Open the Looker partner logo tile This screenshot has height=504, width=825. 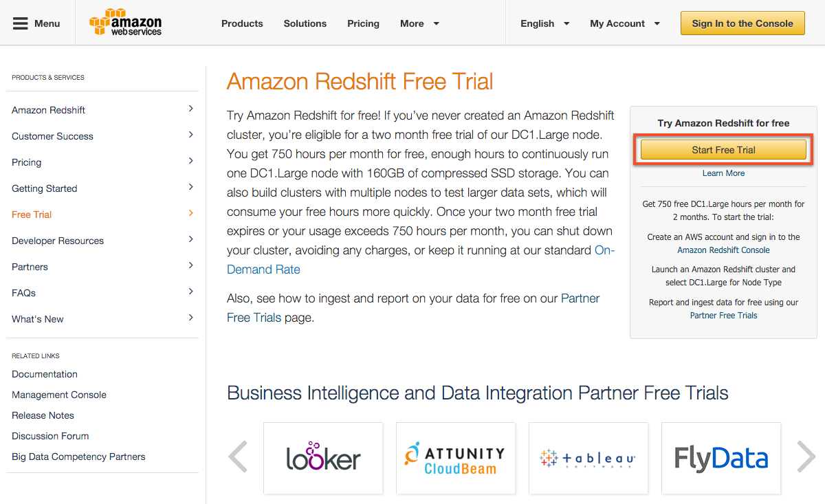(x=323, y=458)
